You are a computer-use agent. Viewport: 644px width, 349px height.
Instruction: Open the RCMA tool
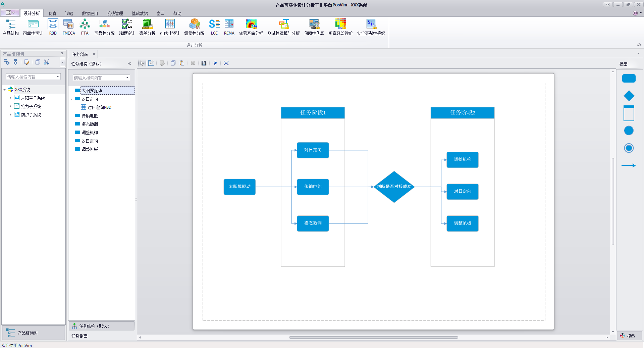click(x=229, y=27)
